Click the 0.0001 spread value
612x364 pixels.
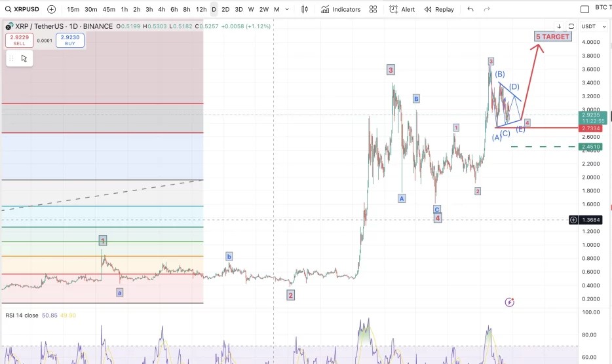tap(45, 41)
